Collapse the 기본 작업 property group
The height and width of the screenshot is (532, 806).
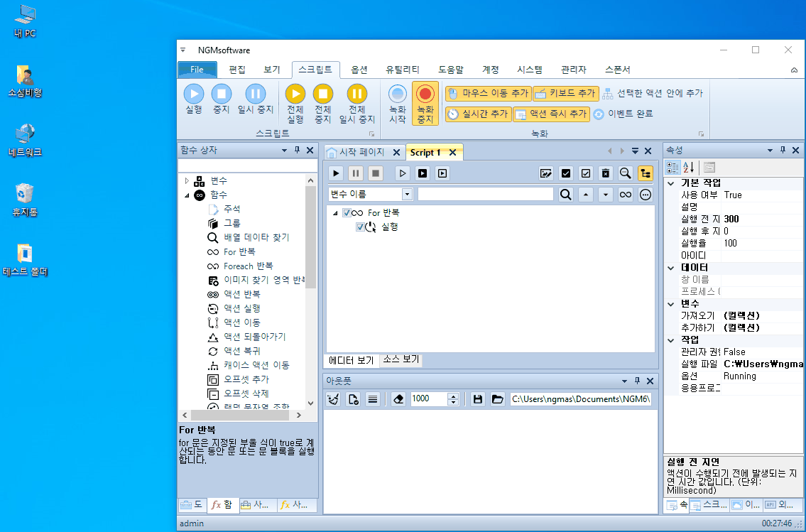tap(671, 183)
